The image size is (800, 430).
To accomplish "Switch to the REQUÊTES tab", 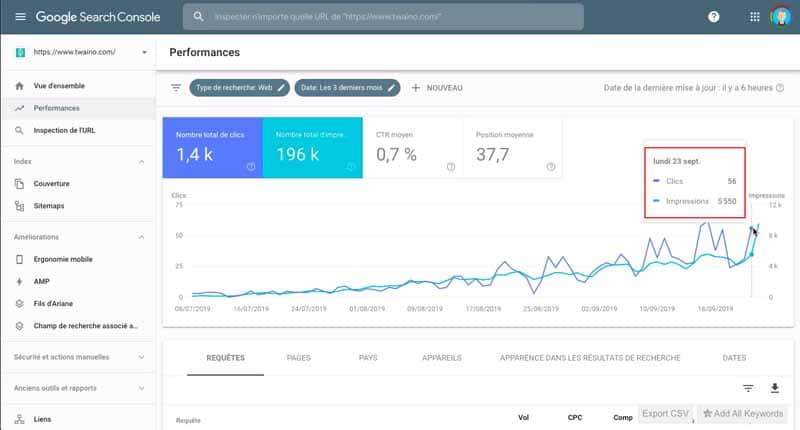I will [x=226, y=358].
